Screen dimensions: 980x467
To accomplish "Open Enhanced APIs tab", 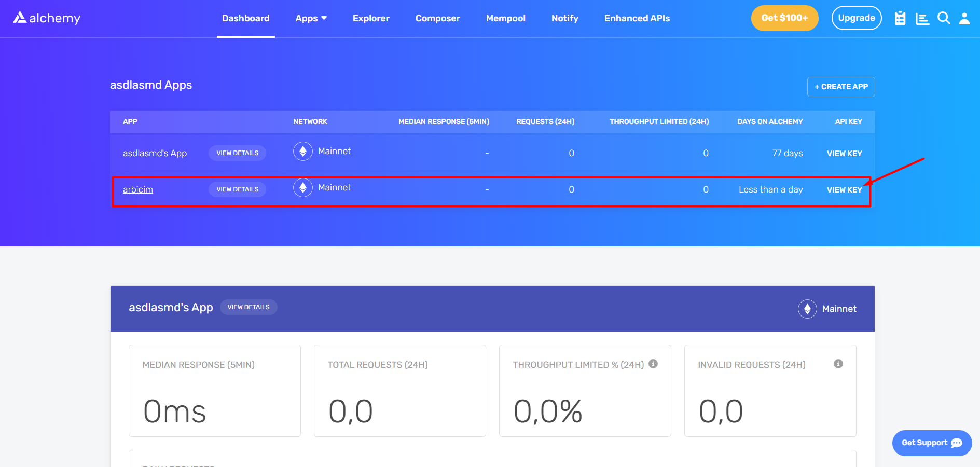I will click(637, 18).
